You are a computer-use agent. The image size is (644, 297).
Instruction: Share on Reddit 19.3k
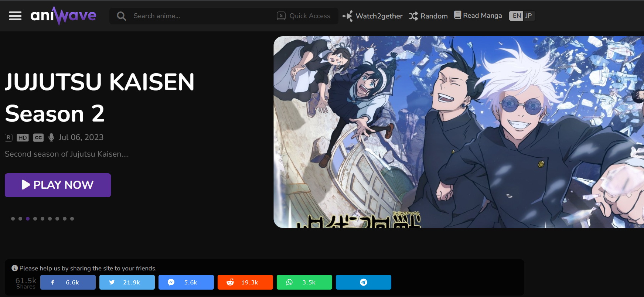pyautogui.click(x=245, y=282)
